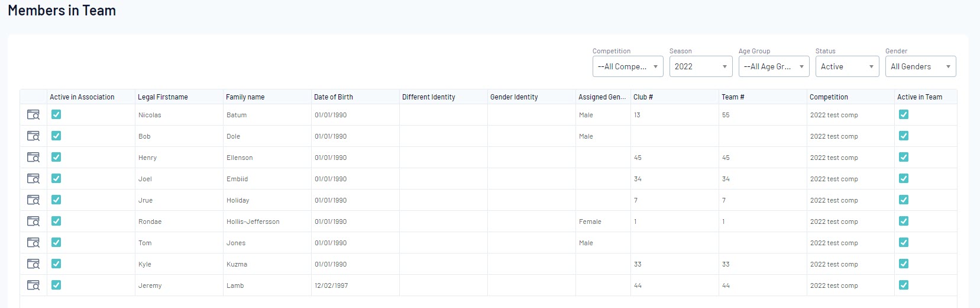Sort by the Date of Birth column header
980x308 pixels.
pos(334,97)
